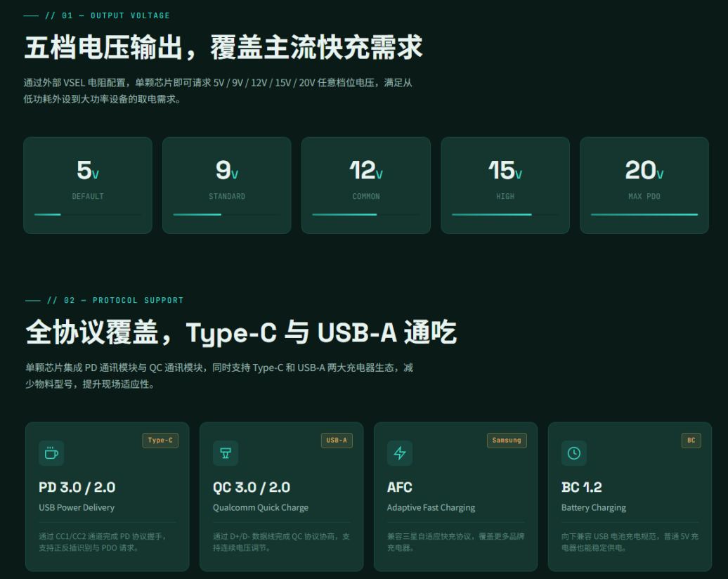Click the 单颗芯片集成 PD 通讯模块 description paragraph
Image resolution: width=728 pixels, height=579 pixels.
(219, 376)
